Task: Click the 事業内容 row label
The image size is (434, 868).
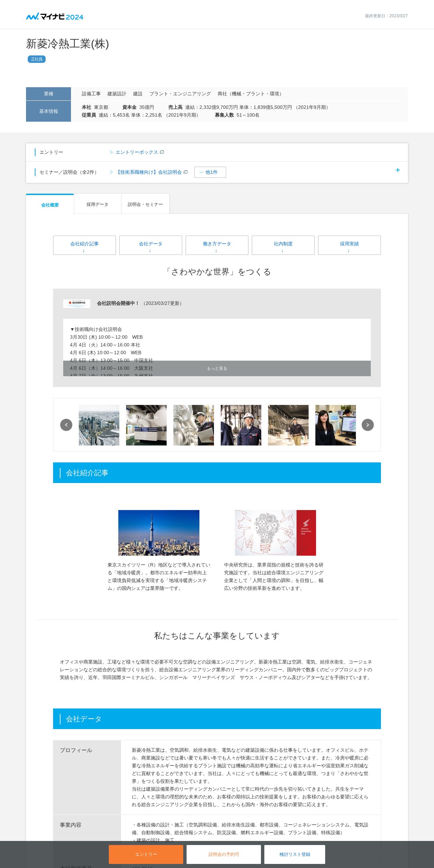Action: [71, 825]
